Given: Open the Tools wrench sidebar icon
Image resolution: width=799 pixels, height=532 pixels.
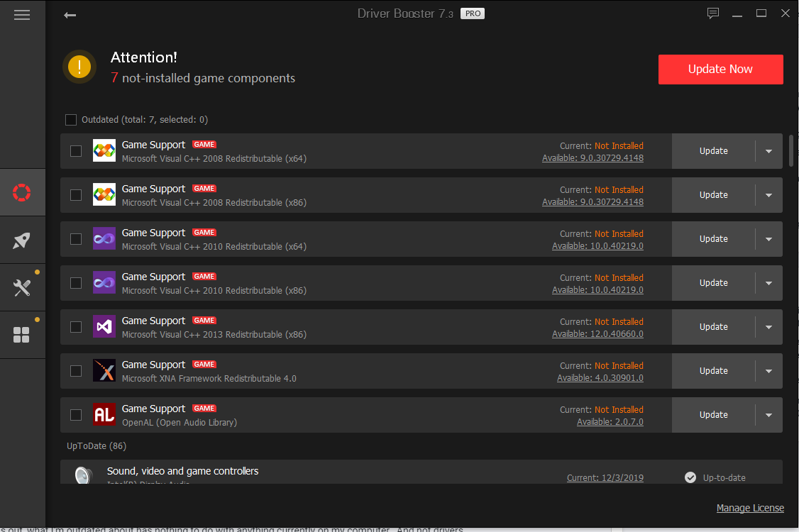Looking at the screenshot, I should tap(22, 287).
